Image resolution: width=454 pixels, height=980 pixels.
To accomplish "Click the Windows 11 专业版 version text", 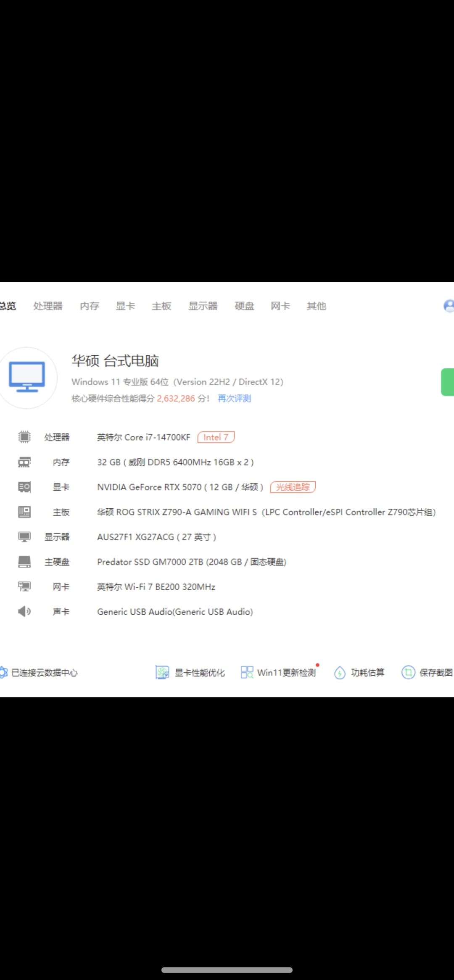I will coord(177,382).
